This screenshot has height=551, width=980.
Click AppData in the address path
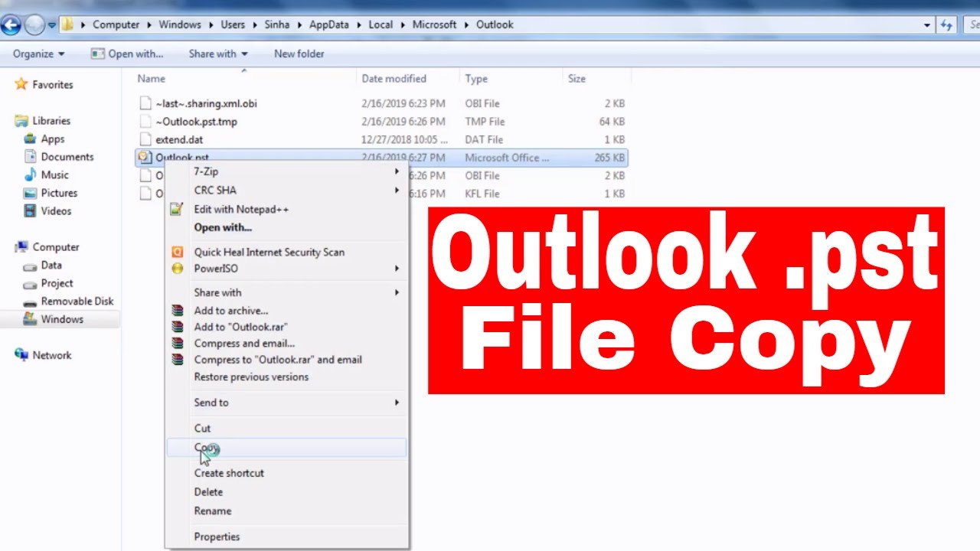pyautogui.click(x=328, y=24)
